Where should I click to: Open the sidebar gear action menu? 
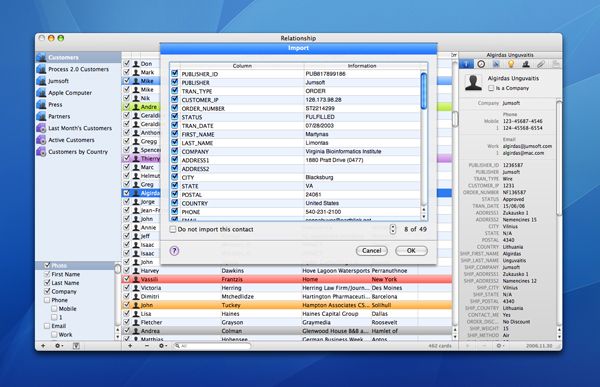point(59,346)
